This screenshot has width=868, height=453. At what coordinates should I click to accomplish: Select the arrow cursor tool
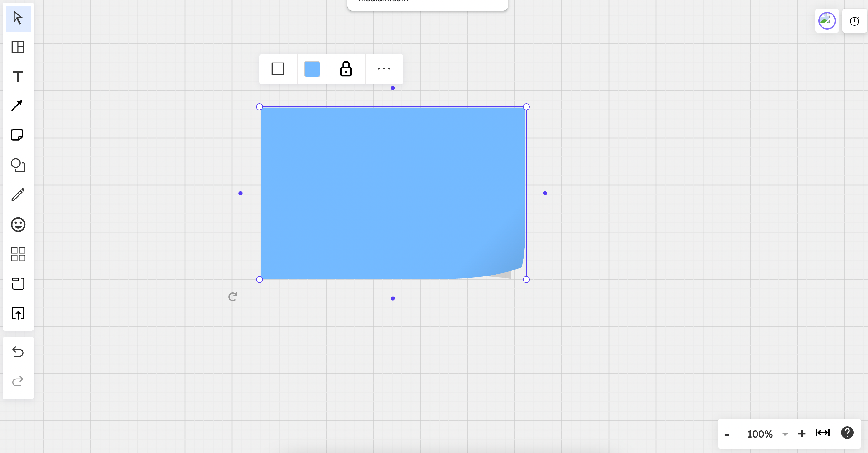tap(18, 18)
